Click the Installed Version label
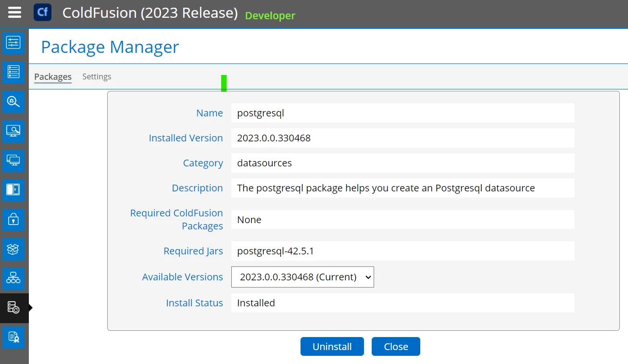This screenshot has width=628, height=364. [186, 138]
